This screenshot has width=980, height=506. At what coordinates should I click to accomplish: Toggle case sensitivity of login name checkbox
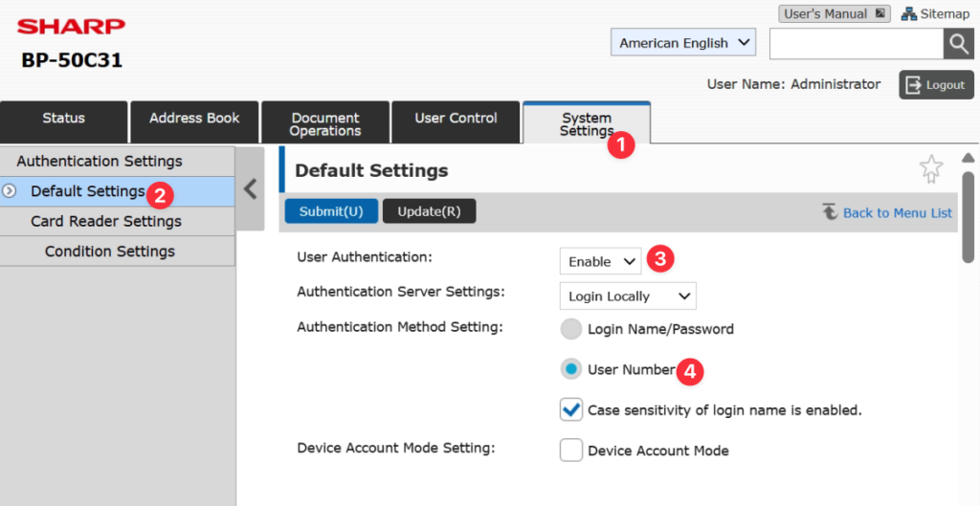[x=570, y=409]
